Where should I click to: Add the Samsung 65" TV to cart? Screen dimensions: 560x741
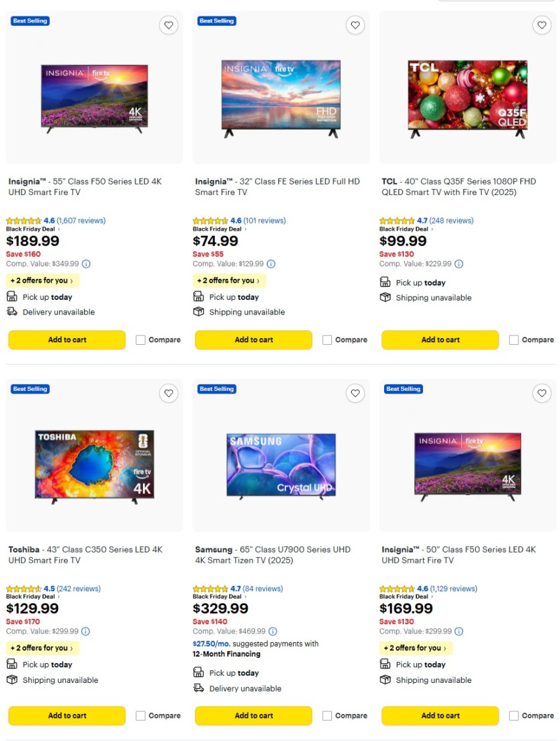(253, 715)
